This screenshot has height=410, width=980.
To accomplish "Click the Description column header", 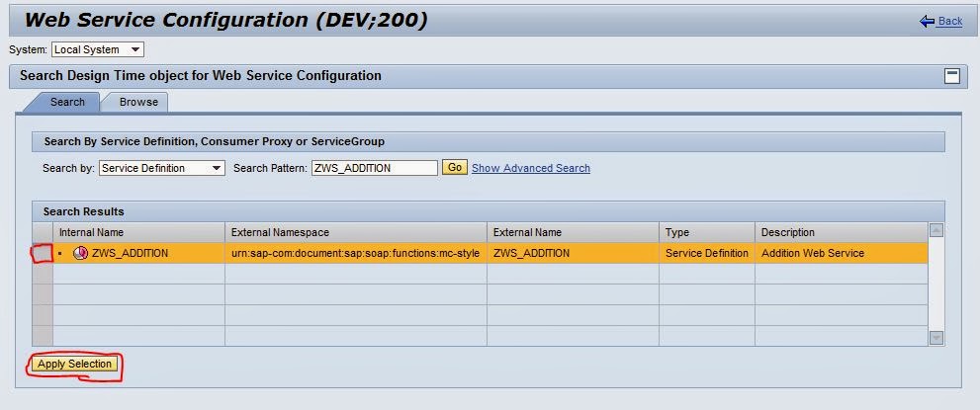I will pyautogui.click(x=788, y=232).
